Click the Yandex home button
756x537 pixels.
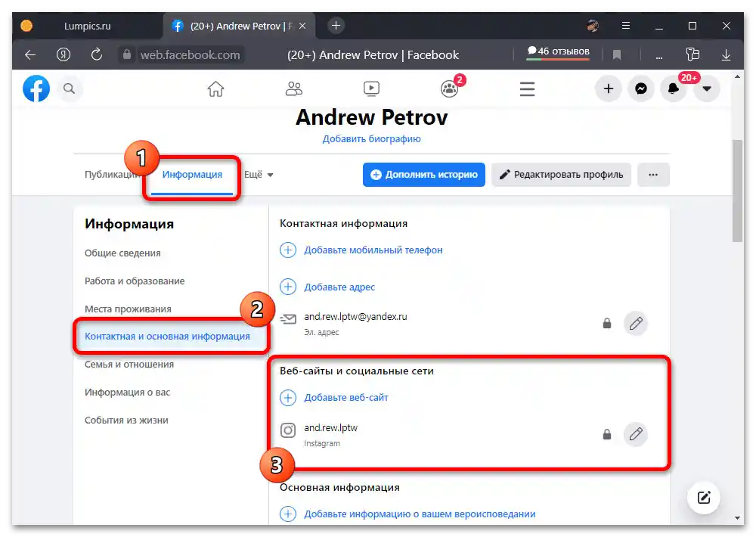[x=64, y=55]
